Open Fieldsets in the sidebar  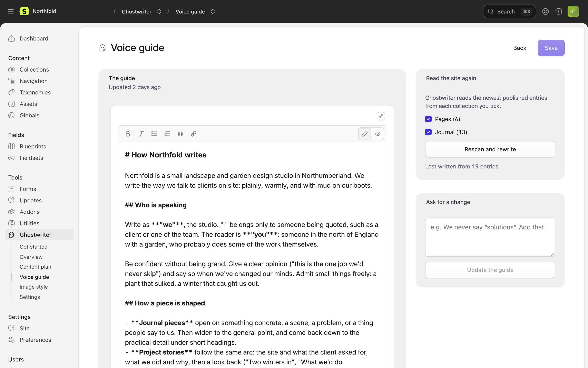pos(39,158)
